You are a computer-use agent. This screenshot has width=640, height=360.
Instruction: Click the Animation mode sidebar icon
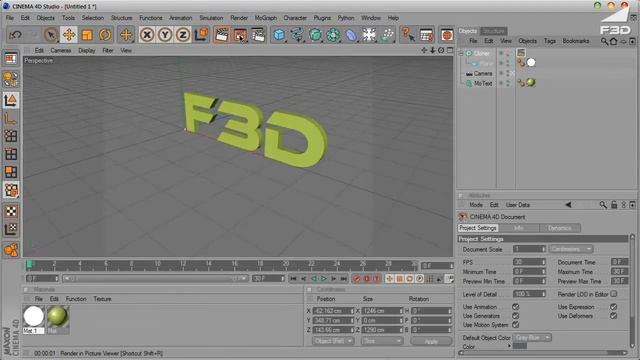tap(11, 250)
